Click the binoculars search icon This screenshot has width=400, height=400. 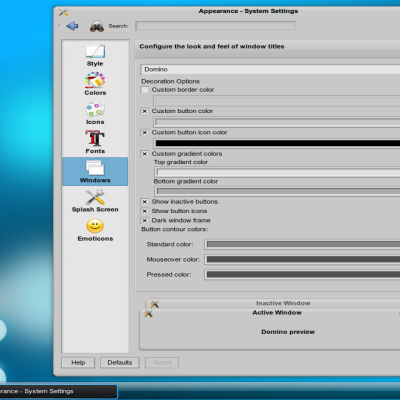97,26
